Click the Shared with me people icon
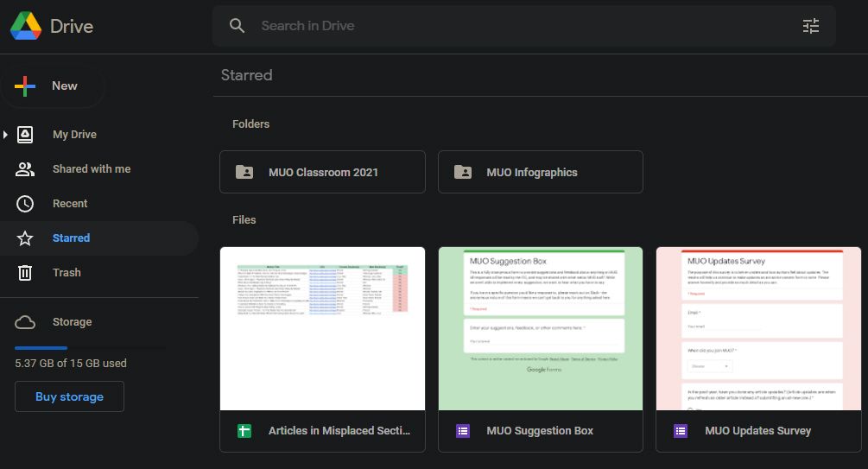The height and width of the screenshot is (469, 868). (x=25, y=169)
